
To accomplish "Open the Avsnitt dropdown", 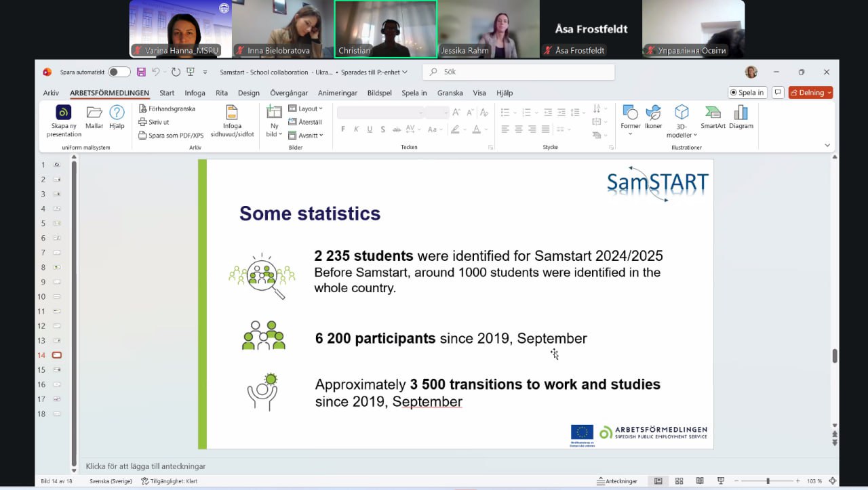I will point(306,136).
